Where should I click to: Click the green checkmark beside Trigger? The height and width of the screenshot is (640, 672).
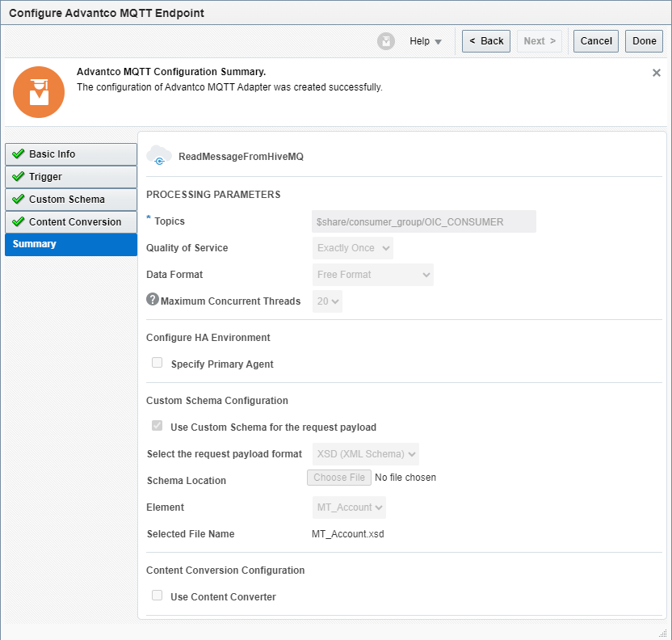point(19,177)
